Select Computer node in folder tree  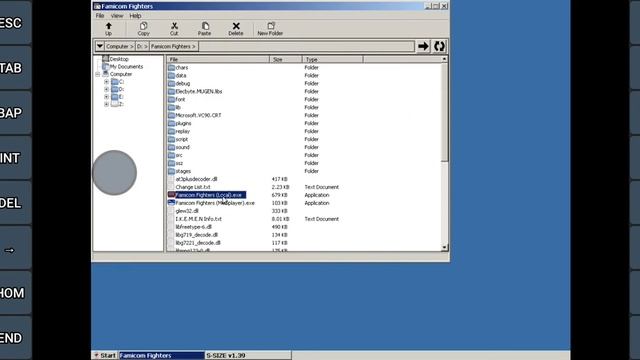(x=121, y=74)
